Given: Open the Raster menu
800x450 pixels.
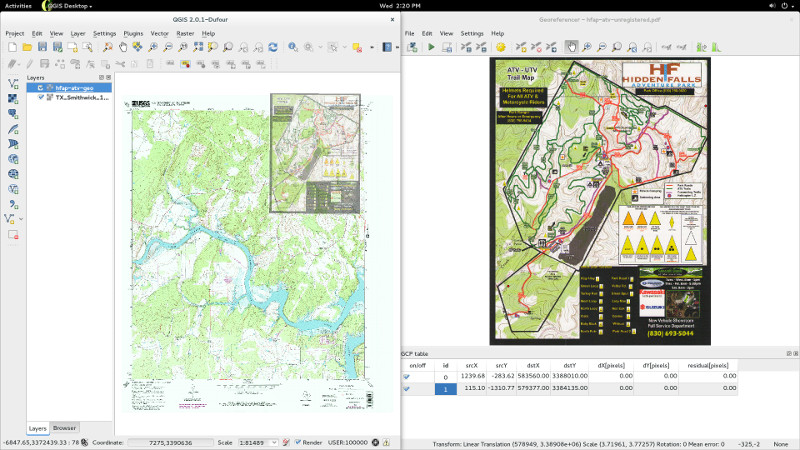Looking at the screenshot, I should point(185,33).
